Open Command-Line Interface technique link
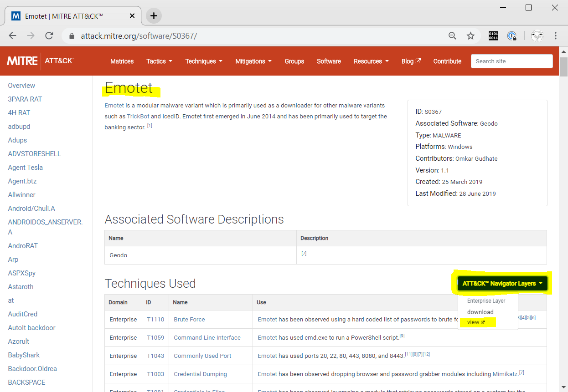This screenshot has height=392, width=568. [207, 338]
